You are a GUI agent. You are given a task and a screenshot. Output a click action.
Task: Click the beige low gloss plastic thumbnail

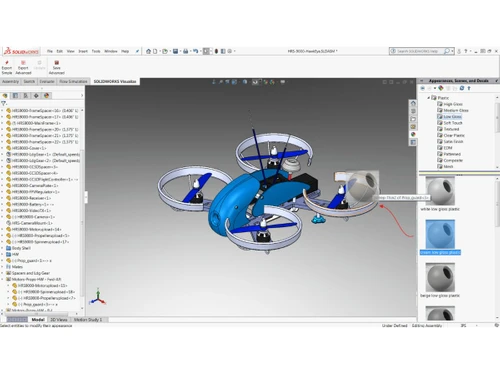440,277
